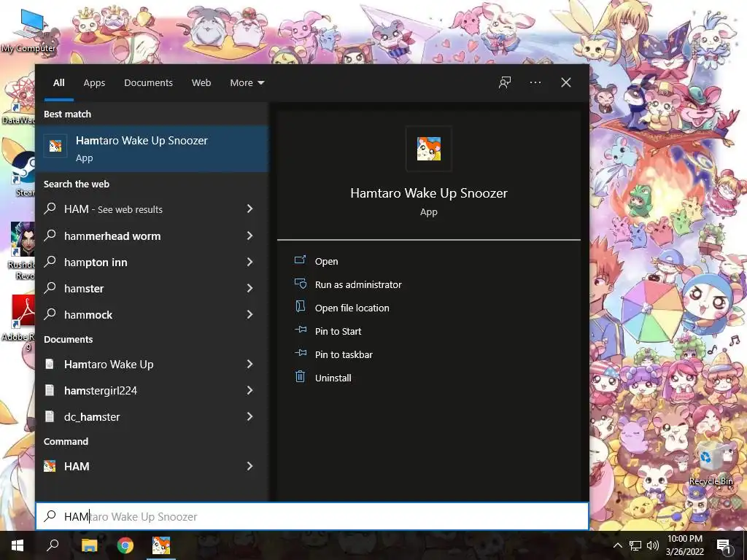Open Google Chrome from taskbar
Viewport: 747px width, 560px height.
125,545
